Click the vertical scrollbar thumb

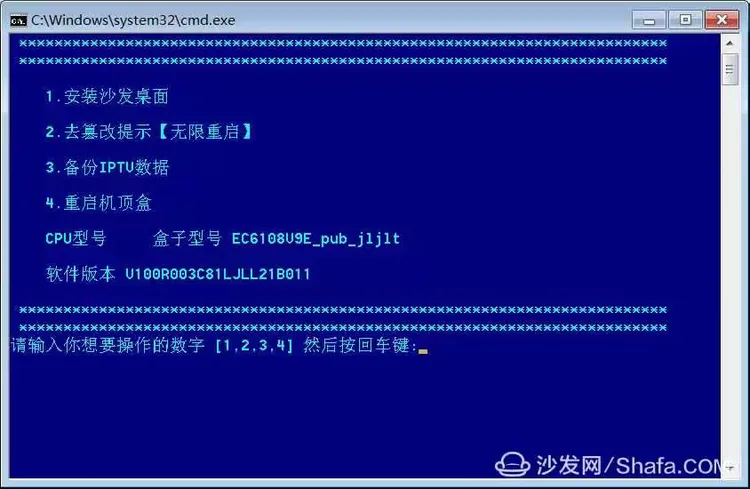[729, 70]
